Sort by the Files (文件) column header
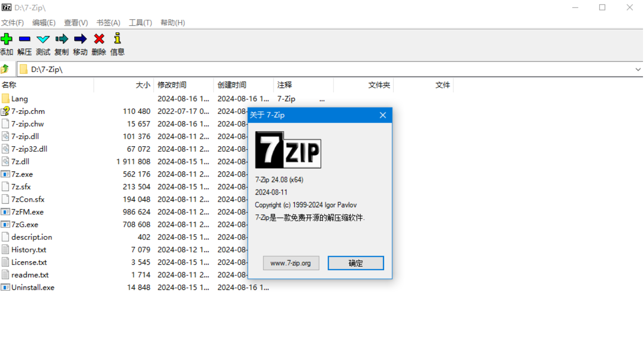The image size is (644, 356). click(x=423, y=85)
